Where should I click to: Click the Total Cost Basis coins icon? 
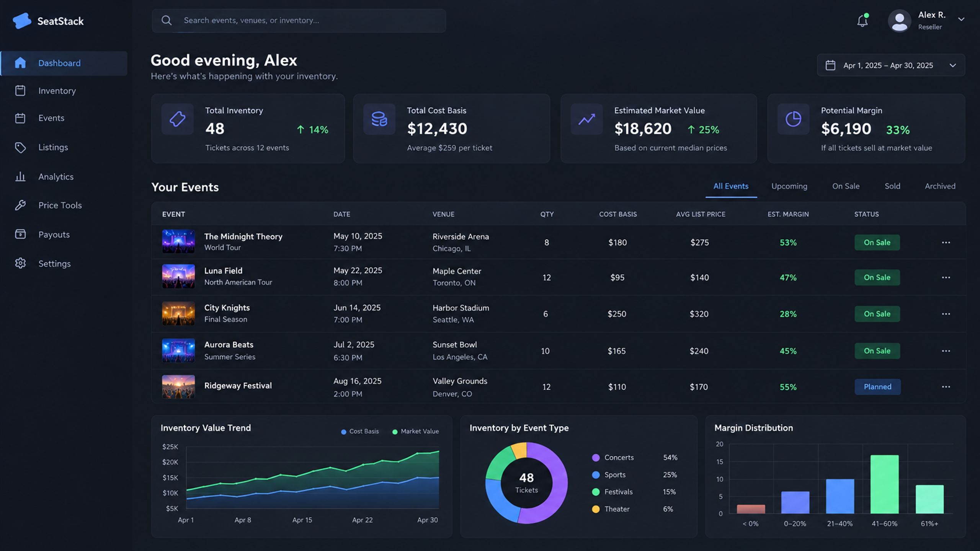379,119
